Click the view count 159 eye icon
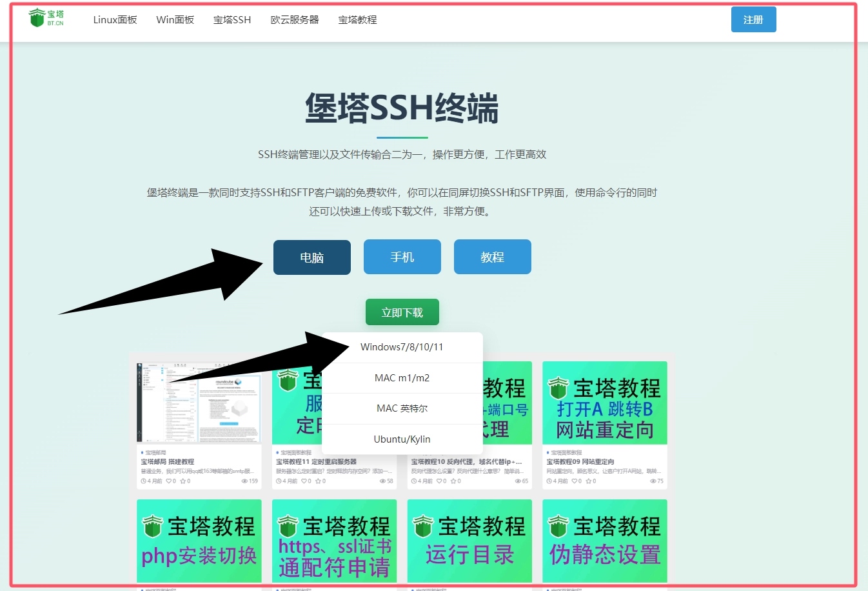 pos(244,481)
